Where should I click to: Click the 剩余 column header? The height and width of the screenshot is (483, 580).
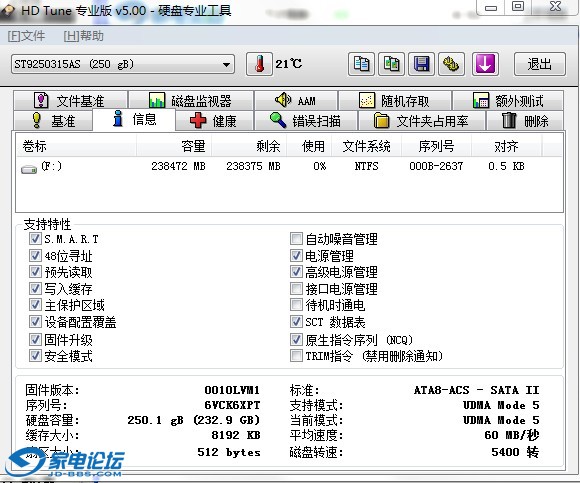point(249,146)
